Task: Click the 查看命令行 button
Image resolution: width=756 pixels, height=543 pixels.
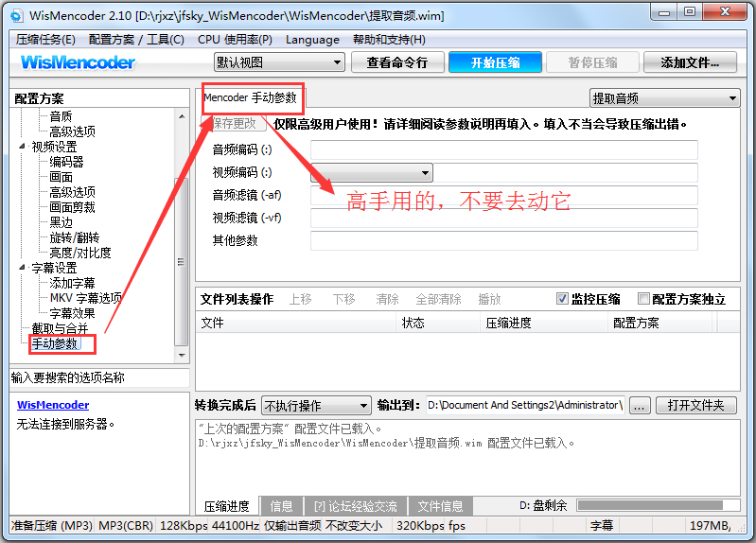Action: click(x=397, y=62)
